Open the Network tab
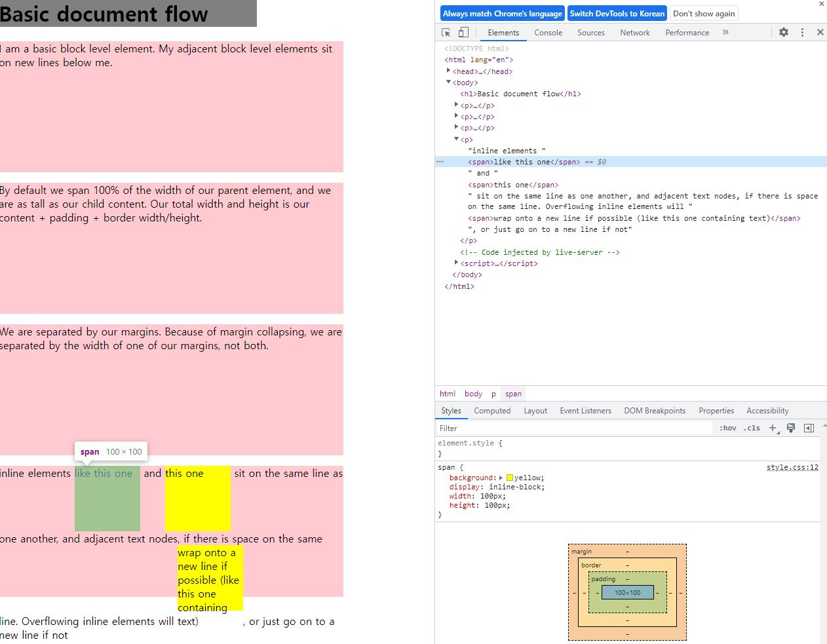This screenshot has height=644, width=827. coord(635,32)
